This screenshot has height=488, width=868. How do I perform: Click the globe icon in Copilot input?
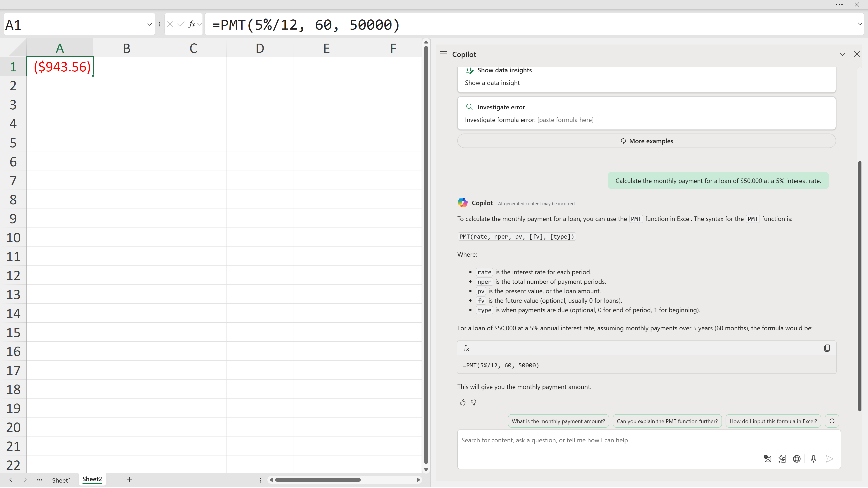(x=797, y=459)
